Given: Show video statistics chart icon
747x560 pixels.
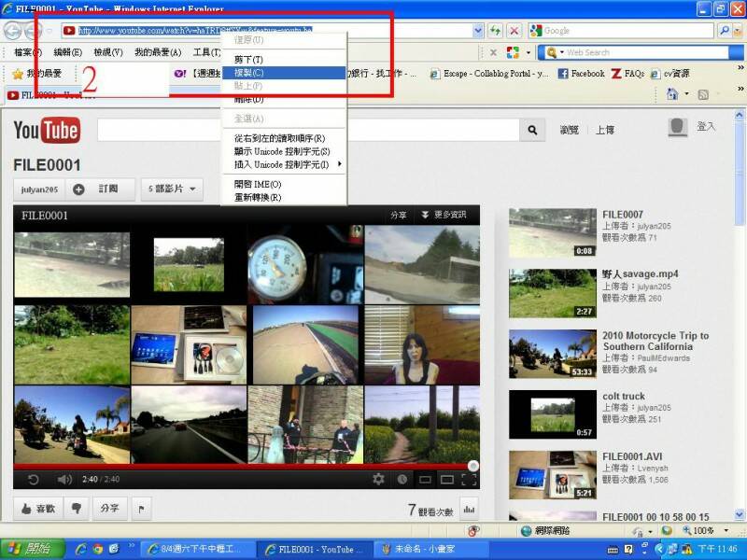Looking at the screenshot, I should coord(469,510).
